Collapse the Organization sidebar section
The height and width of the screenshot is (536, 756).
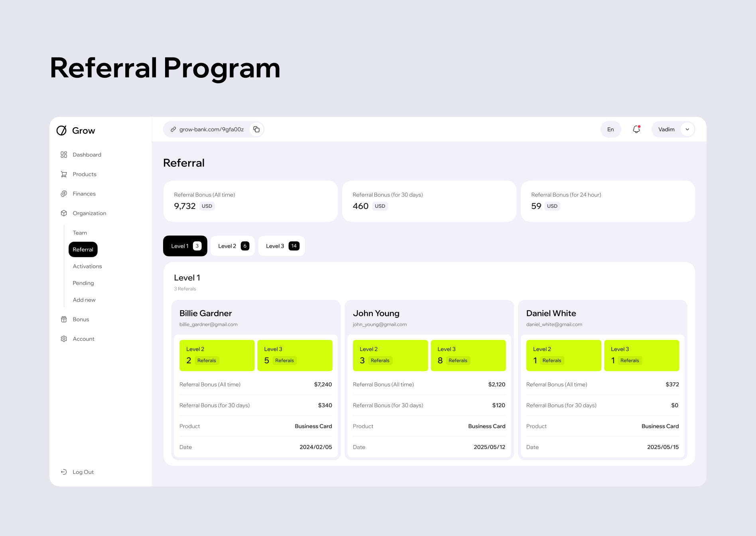point(89,213)
